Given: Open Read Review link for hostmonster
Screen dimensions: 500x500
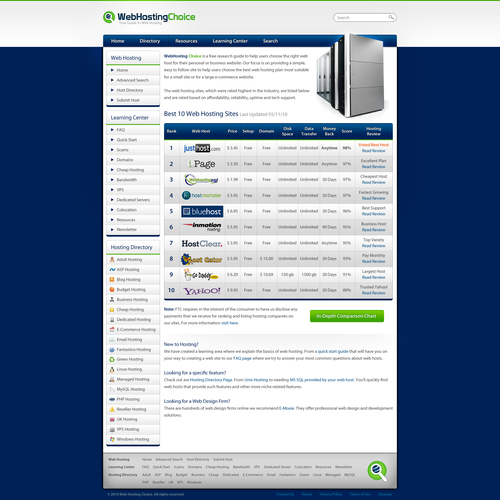Looking at the screenshot, I should [x=374, y=198].
